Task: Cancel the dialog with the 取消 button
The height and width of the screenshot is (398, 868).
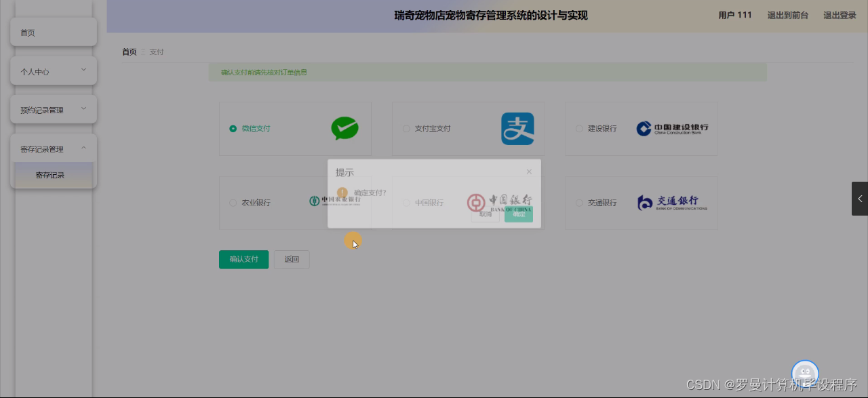Action: coord(485,213)
